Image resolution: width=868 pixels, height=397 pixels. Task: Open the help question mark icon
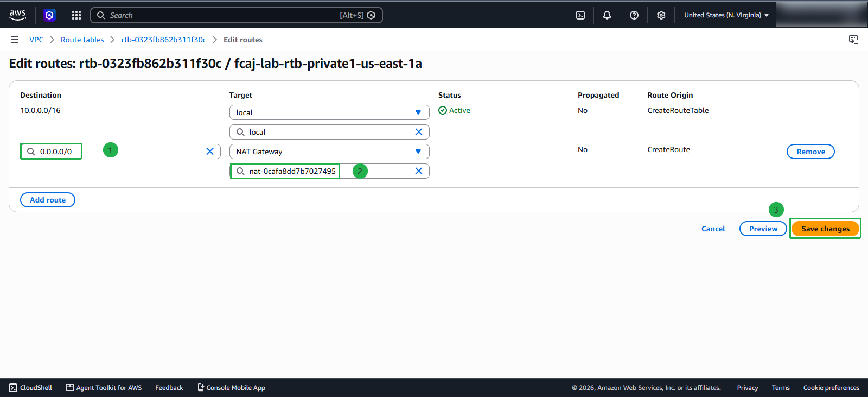[x=634, y=15]
